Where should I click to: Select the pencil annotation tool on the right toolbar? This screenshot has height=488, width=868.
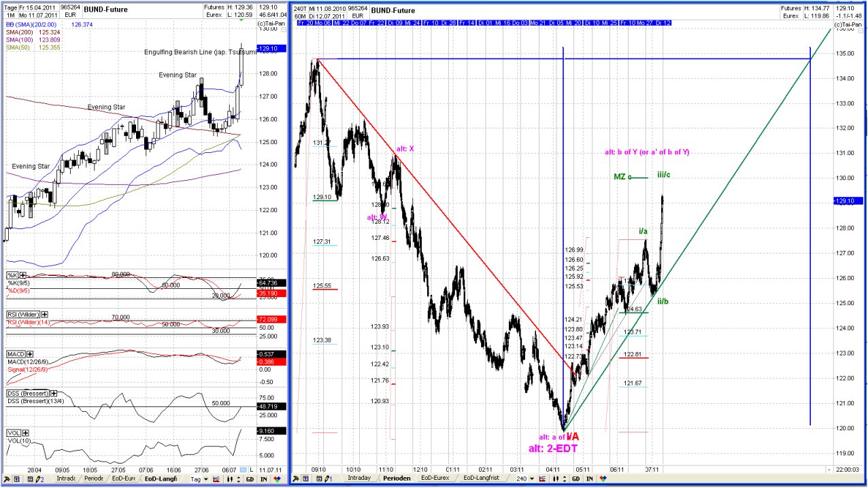click(x=327, y=479)
